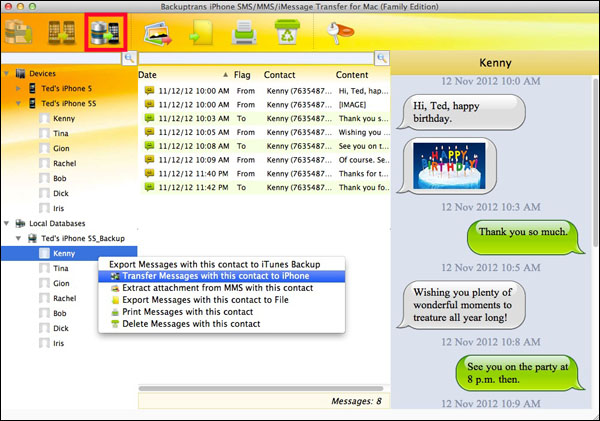This screenshot has height=421, width=600.
Task: Click the delete messages recycle bin icon
Action: 287,32
